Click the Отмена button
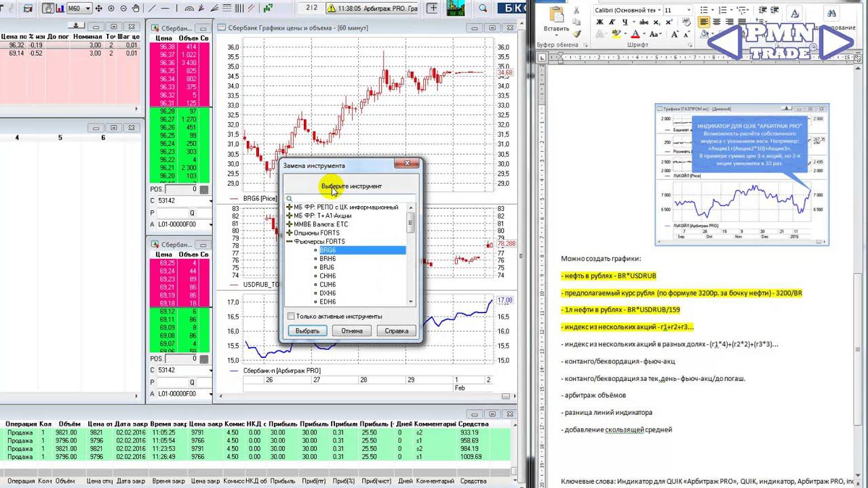868x488 pixels. [352, 331]
